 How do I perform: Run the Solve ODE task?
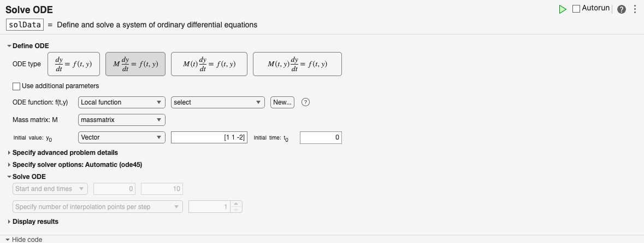click(563, 9)
